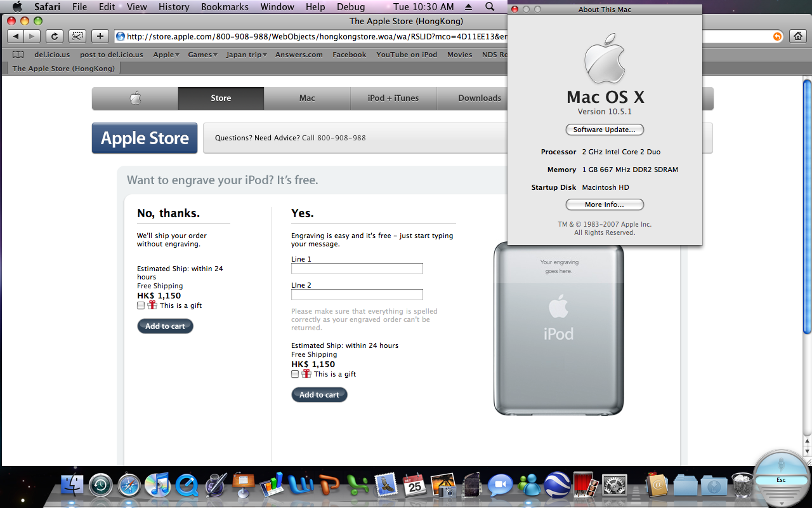Check gift box under Yes engraving option
The image size is (812, 508).
click(x=295, y=374)
